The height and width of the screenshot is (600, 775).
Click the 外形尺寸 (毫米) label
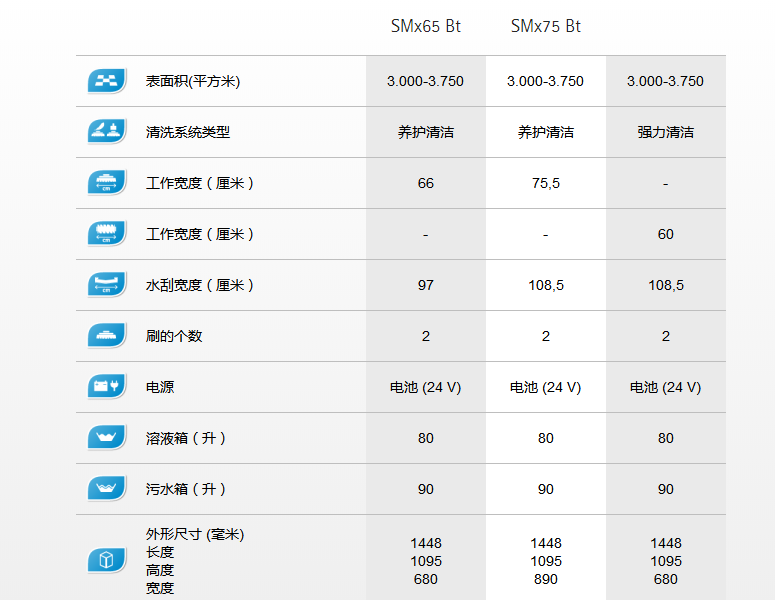coord(195,534)
